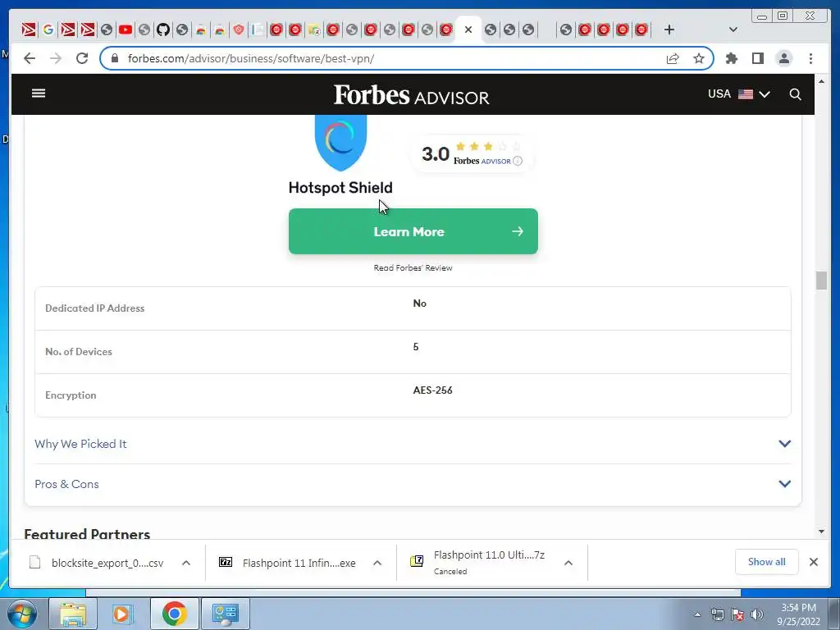This screenshot has height=630, width=840.
Task: Click the No. of Devices label
Action: click(x=79, y=351)
